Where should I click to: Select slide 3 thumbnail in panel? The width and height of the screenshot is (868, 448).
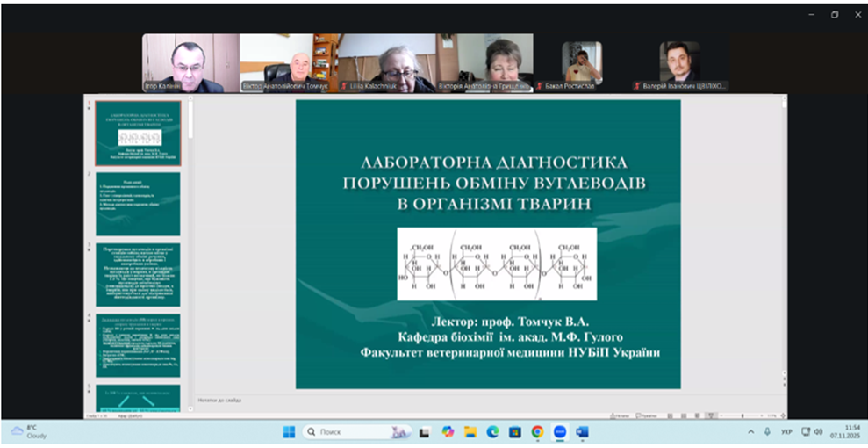138,275
